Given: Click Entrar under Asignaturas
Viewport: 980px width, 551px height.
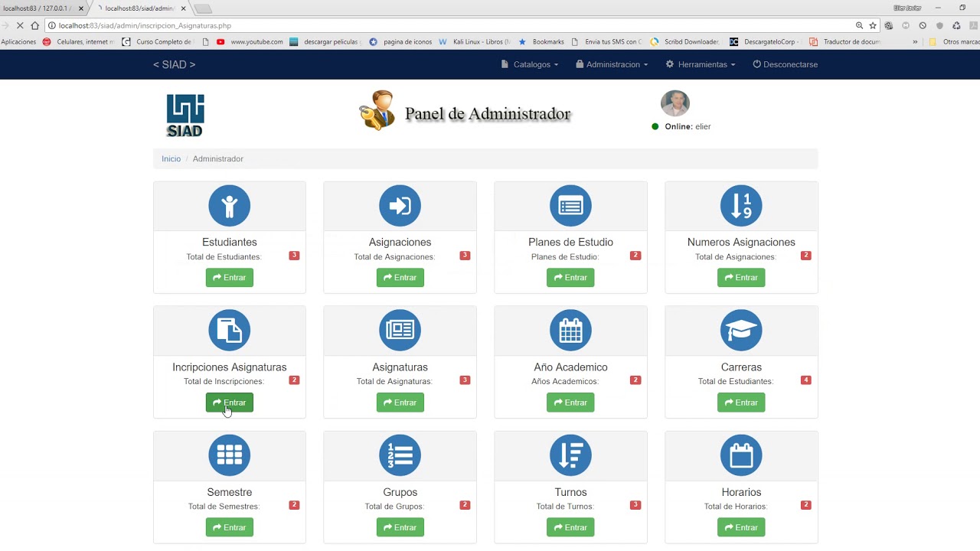Looking at the screenshot, I should tap(400, 403).
